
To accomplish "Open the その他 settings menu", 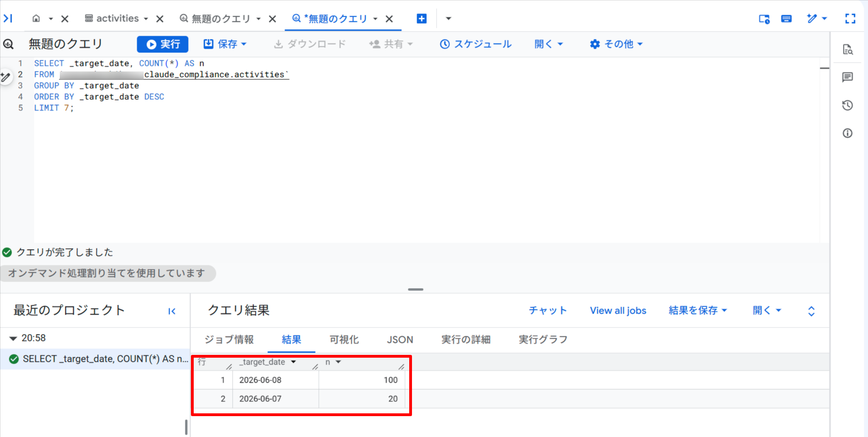I will click(616, 44).
